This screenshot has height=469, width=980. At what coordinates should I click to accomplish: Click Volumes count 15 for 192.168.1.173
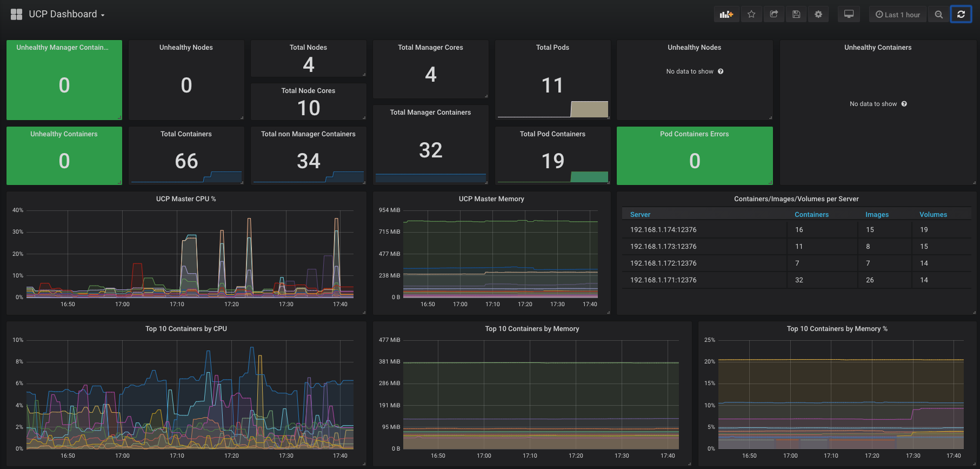coord(924,247)
